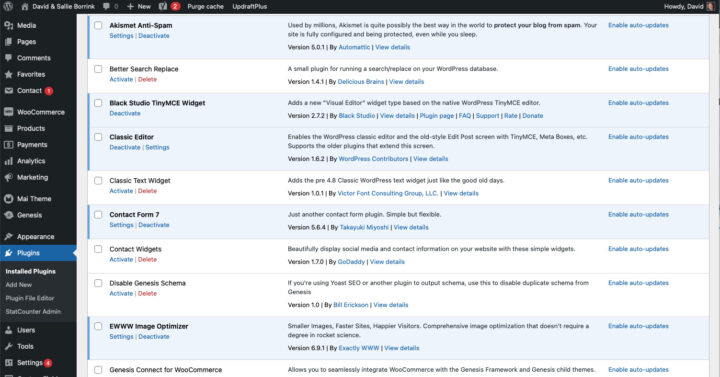The image size is (720, 377).
Task: Click the Payments sidebar icon
Action: click(x=8, y=145)
